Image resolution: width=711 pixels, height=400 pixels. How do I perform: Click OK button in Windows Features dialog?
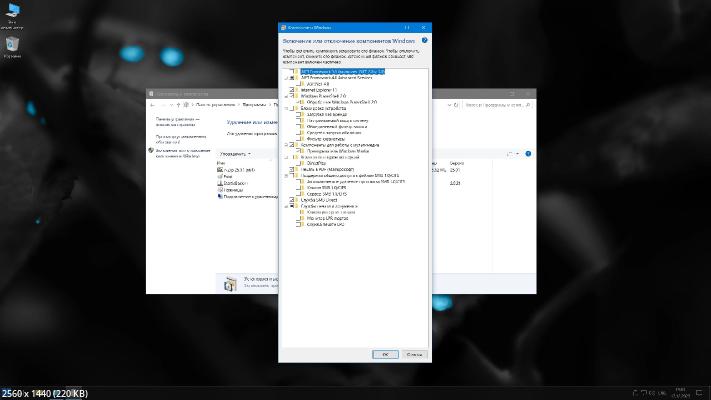pos(383,354)
